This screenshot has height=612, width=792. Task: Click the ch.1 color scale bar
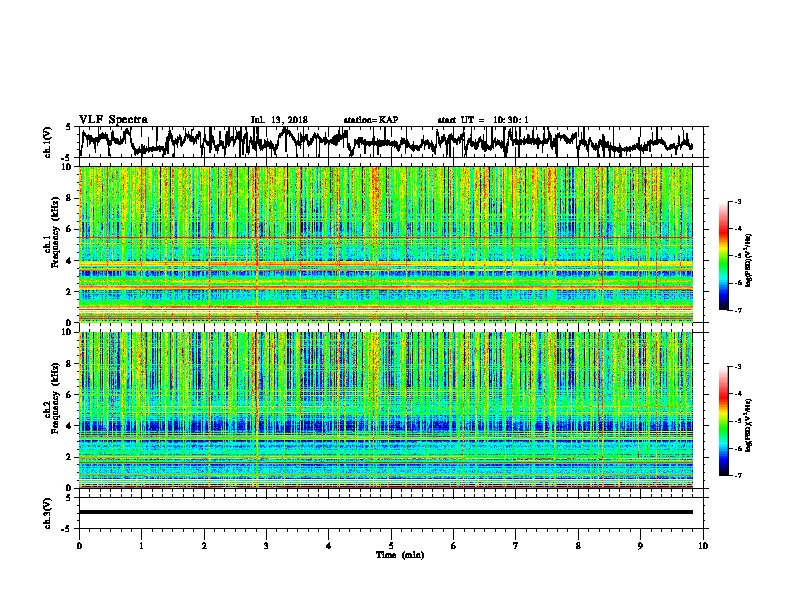point(723,256)
